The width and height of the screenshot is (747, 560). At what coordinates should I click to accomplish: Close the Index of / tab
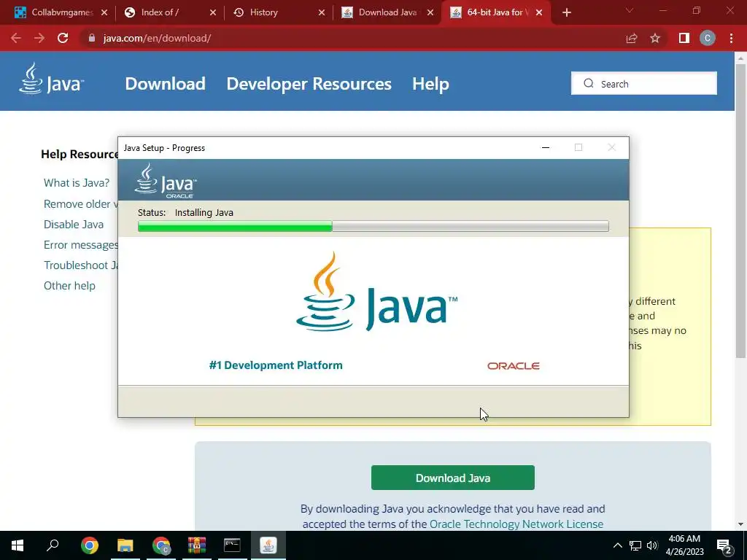click(x=213, y=12)
